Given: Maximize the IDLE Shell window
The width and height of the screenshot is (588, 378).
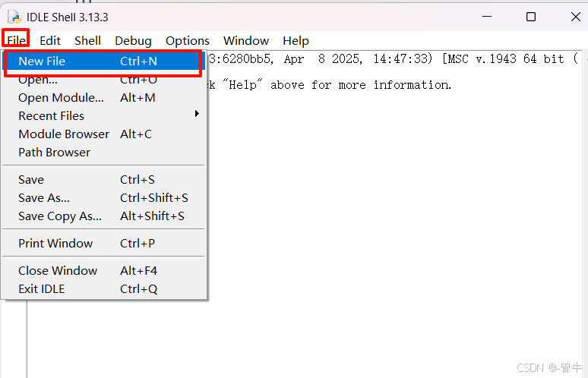Looking at the screenshot, I should coord(531,17).
